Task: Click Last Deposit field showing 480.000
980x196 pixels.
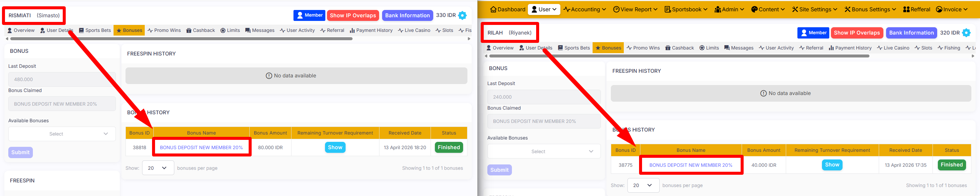Action: [62, 79]
